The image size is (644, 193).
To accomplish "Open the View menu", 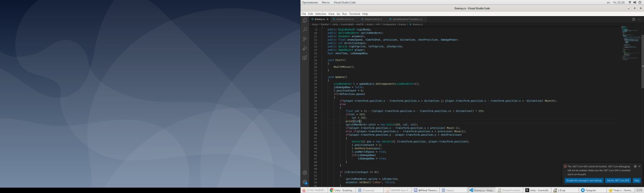I will 332,14.
